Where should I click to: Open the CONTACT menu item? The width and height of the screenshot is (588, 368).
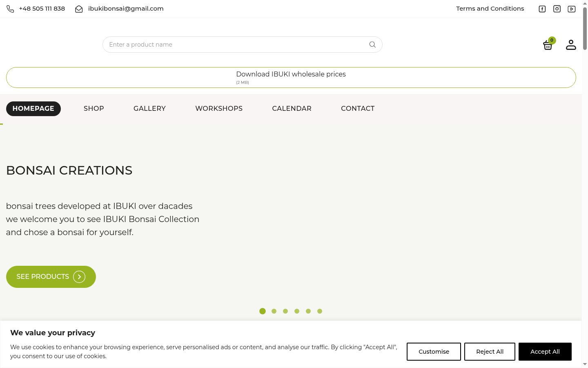[358, 109]
